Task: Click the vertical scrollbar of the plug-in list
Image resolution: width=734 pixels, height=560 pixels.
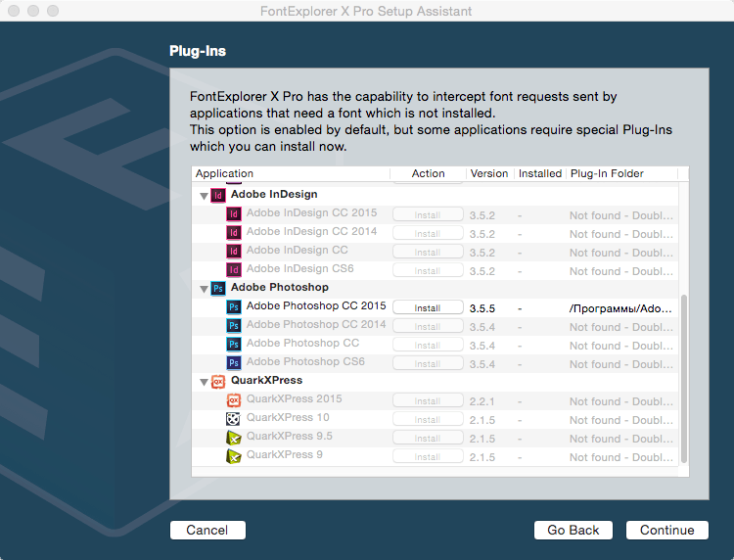Action: (684, 378)
